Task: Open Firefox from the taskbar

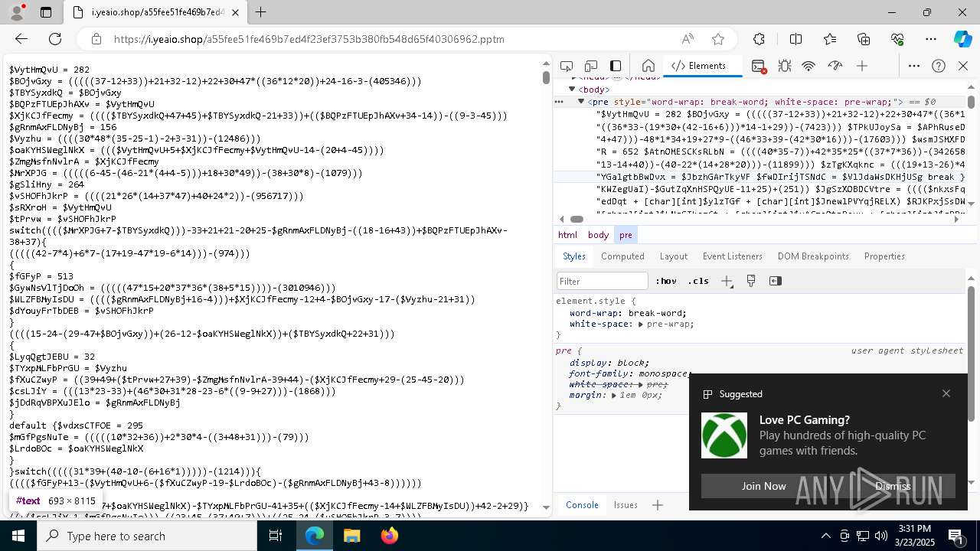Action: click(x=389, y=536)
